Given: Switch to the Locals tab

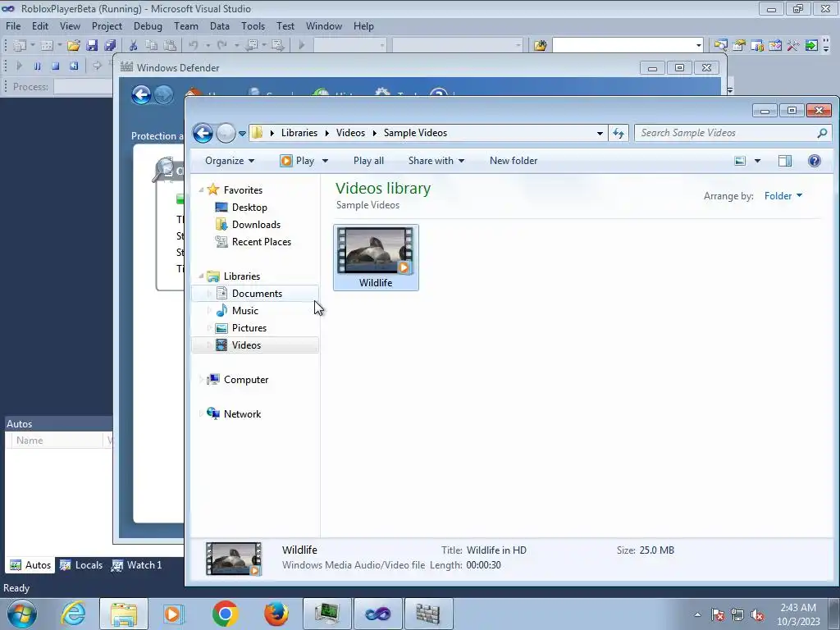Looking at the screenshot, I should click(81, 565).
